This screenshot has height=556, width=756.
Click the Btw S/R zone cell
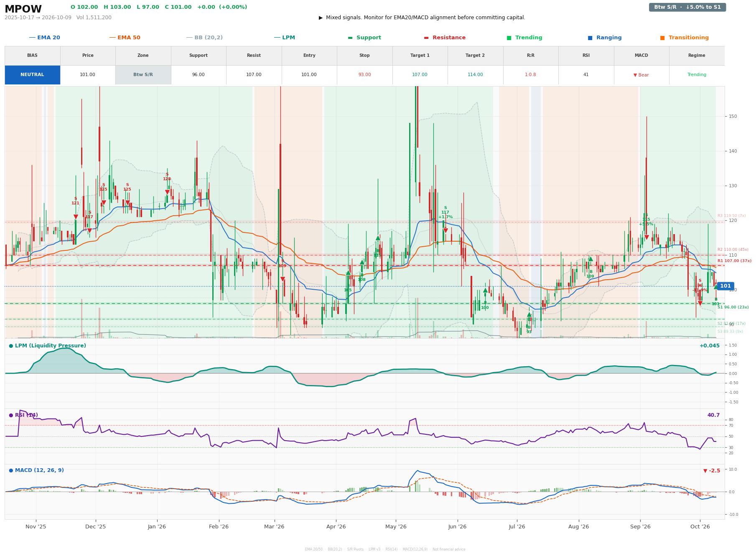click(143, 75)
